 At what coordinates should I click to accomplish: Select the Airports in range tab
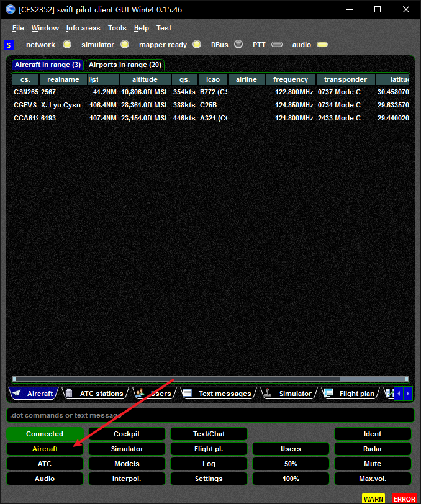tap(125, 65)
